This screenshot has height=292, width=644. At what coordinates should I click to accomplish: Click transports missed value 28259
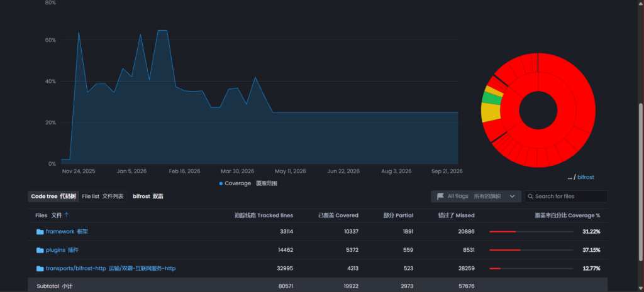click(x=466, y=269)
